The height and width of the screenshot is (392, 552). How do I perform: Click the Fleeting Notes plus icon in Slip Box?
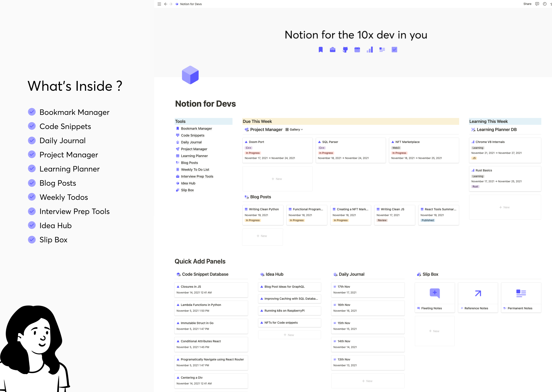tap(434, 293)
